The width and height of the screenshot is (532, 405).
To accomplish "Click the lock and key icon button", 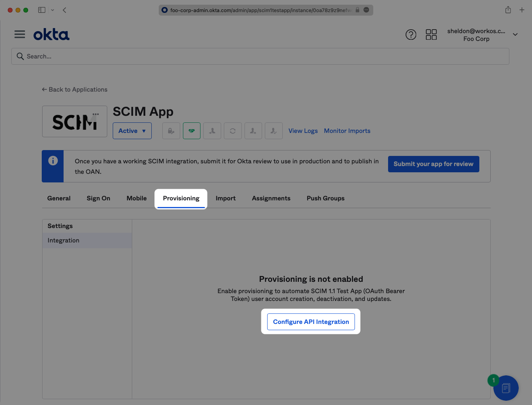I will pyautogui.click(x=171, y=131).
